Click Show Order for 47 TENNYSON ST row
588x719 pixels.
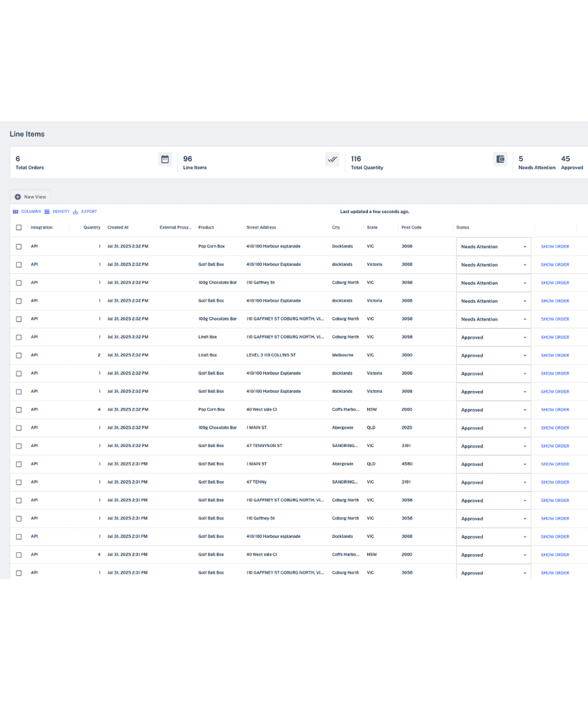pos(555,446)
